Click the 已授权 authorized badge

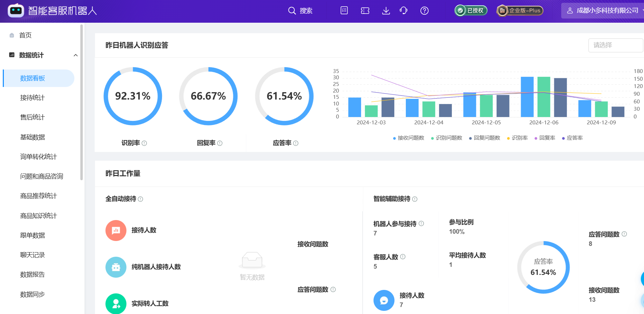[471, 10]
